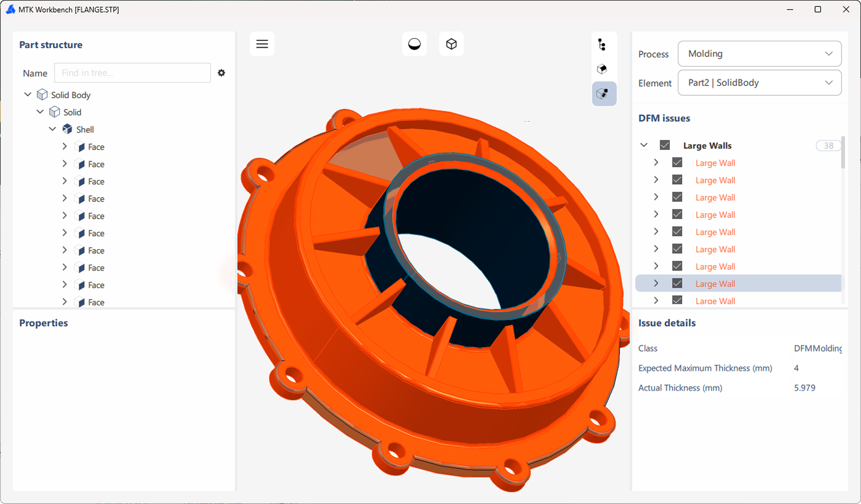Open the Process dropdown showing Molding
This screenshot has height=504, width=861.
click(x=759, y=53)
